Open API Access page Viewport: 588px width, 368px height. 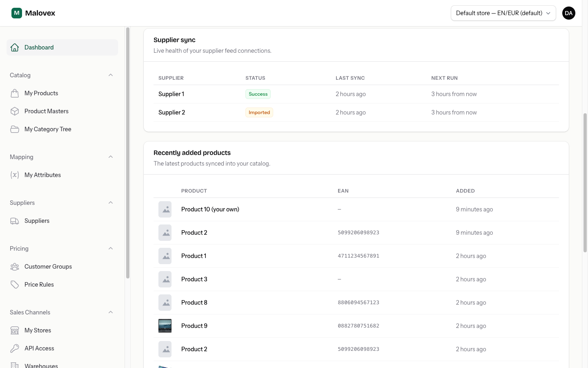click(x=62, y=348)
